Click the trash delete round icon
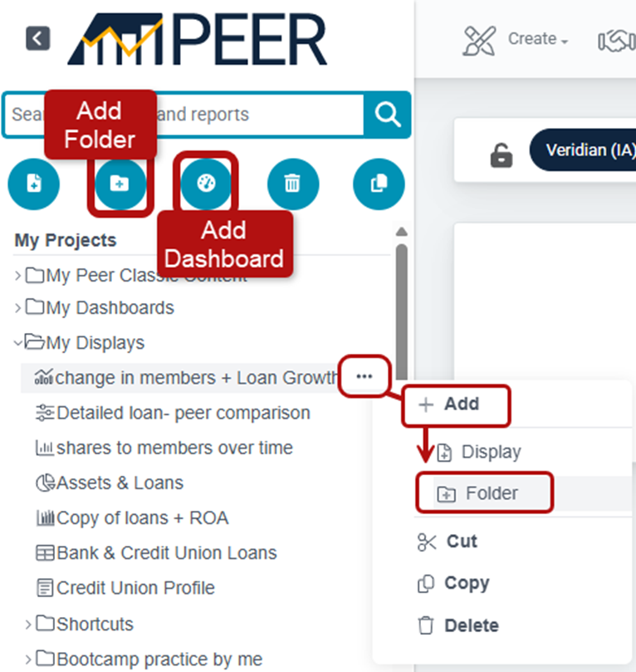This screenshot has width=636, height=672. click(x=293, y=184)
